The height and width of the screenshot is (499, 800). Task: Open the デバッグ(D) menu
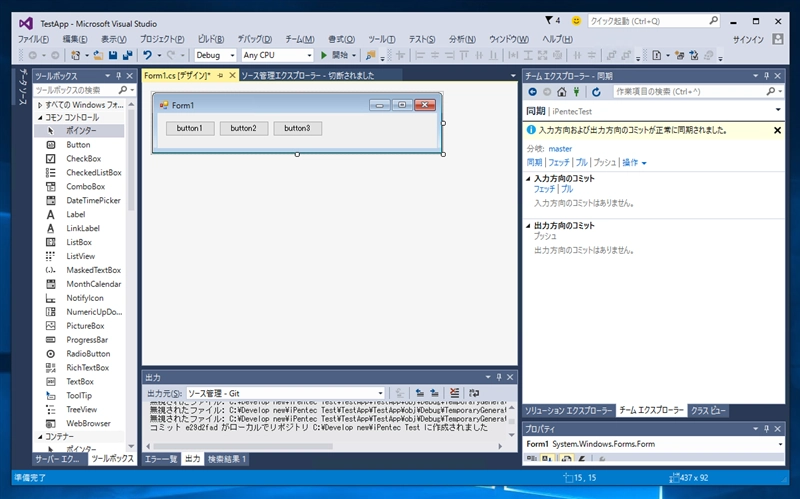[254, 39]
